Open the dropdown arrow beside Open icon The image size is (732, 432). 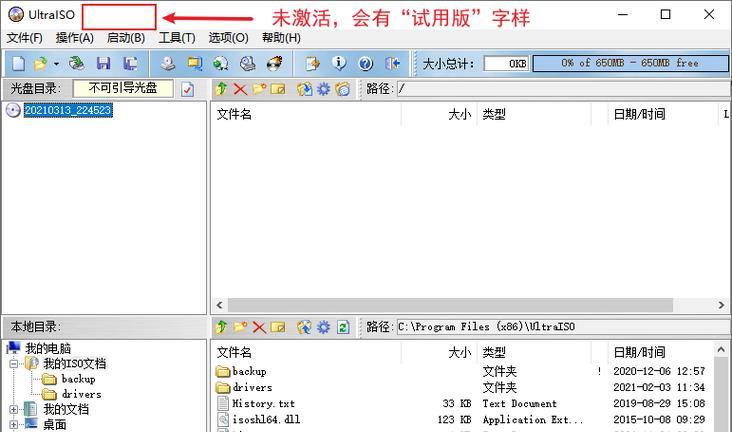click(x=56, y=64)
